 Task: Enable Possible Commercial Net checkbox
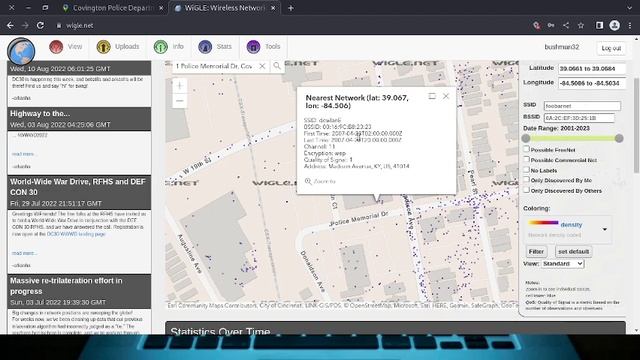point(527,160)
